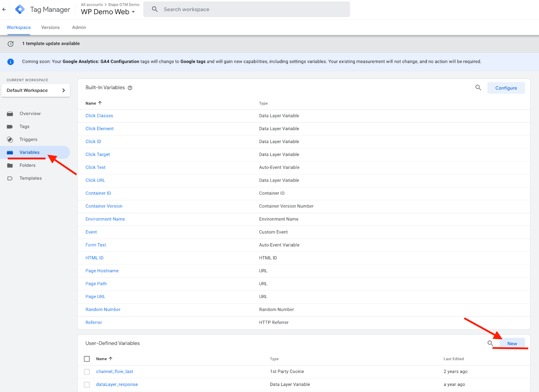
Task: Open the Admin tab
Action: [x=78, y=27]
